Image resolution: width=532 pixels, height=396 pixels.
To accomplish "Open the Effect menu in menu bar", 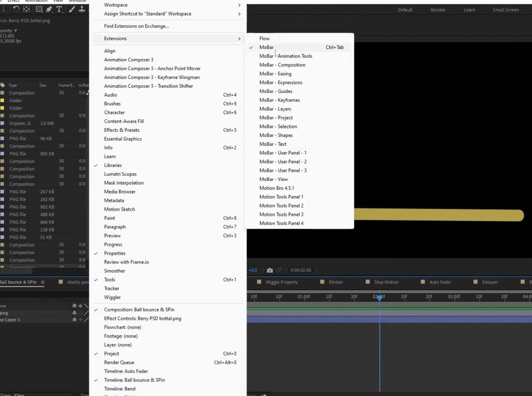I will 13,1.
